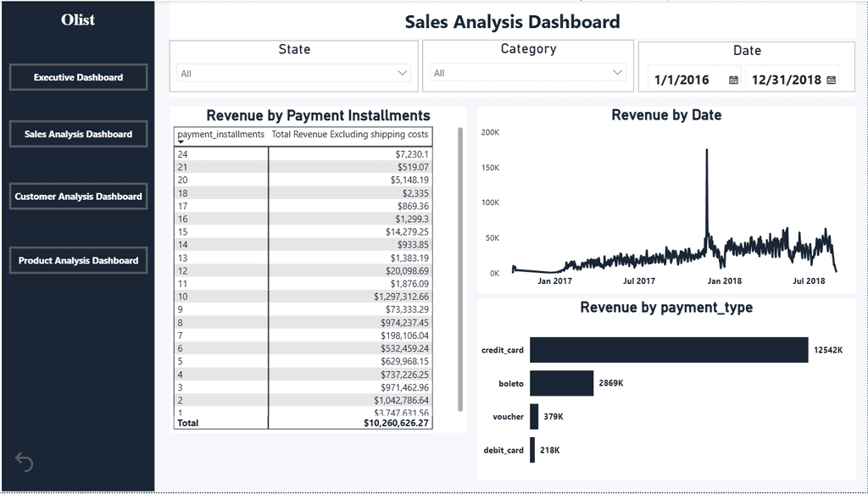Click the sort arrow under payment_installments header
The height and width of the screenshot is (494, 868).
tap(181, 142)
